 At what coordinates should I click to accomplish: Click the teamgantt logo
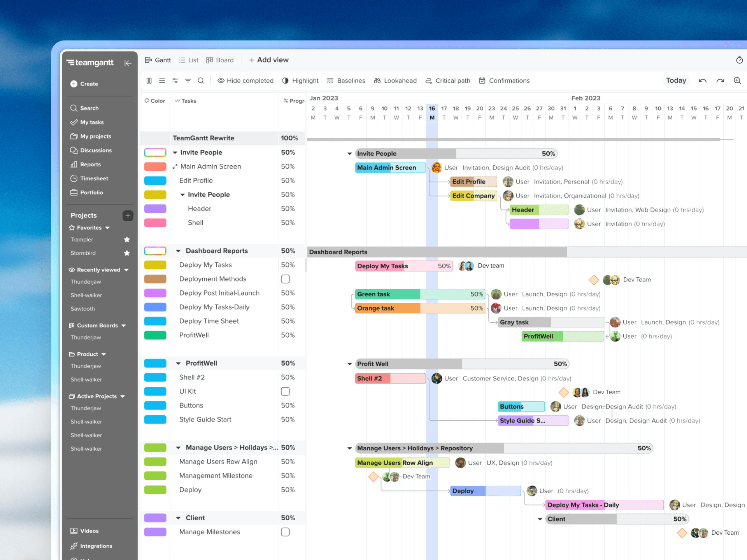point(90,63)
